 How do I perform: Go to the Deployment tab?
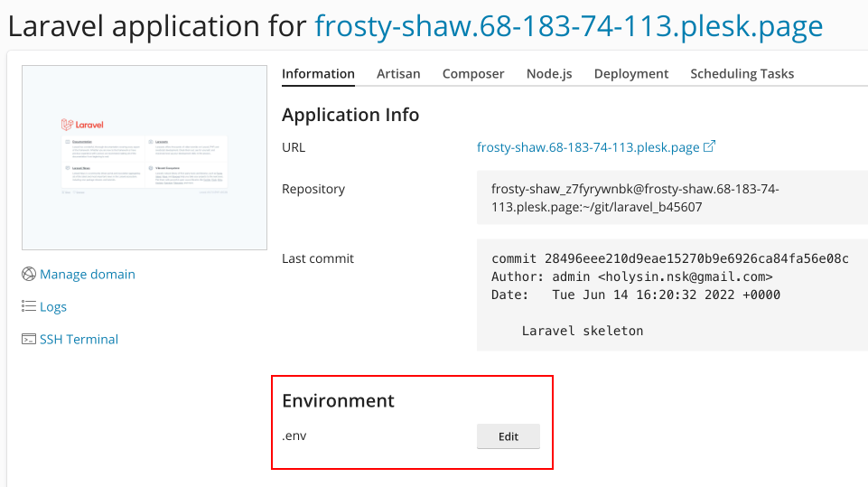click(631, 74)
